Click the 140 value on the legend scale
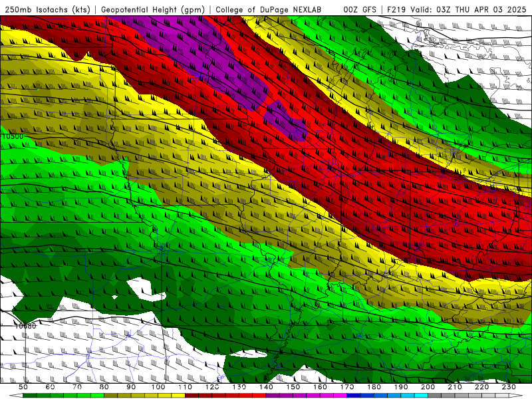This screenshot has height=399, width=532. point(267,387)
